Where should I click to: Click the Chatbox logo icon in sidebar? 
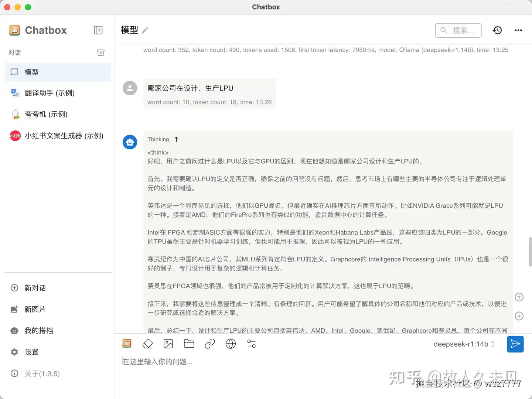click(x=14, y=30)
